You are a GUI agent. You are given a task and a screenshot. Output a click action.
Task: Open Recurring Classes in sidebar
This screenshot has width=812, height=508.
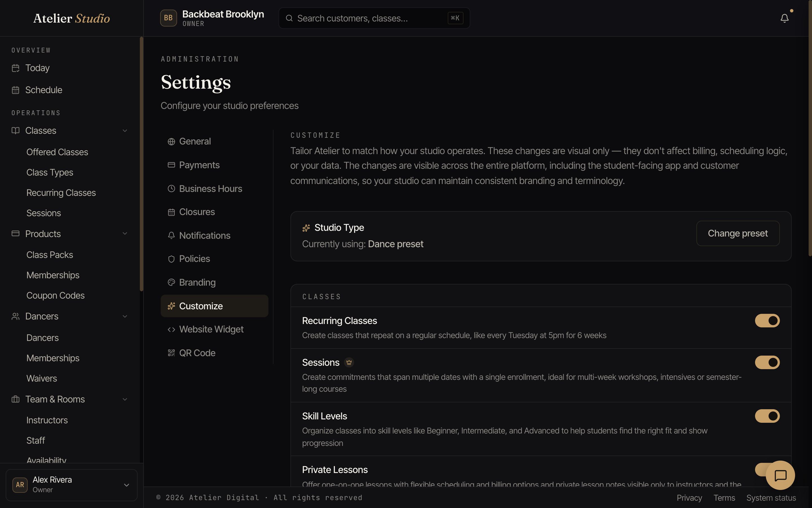[61, 192]
